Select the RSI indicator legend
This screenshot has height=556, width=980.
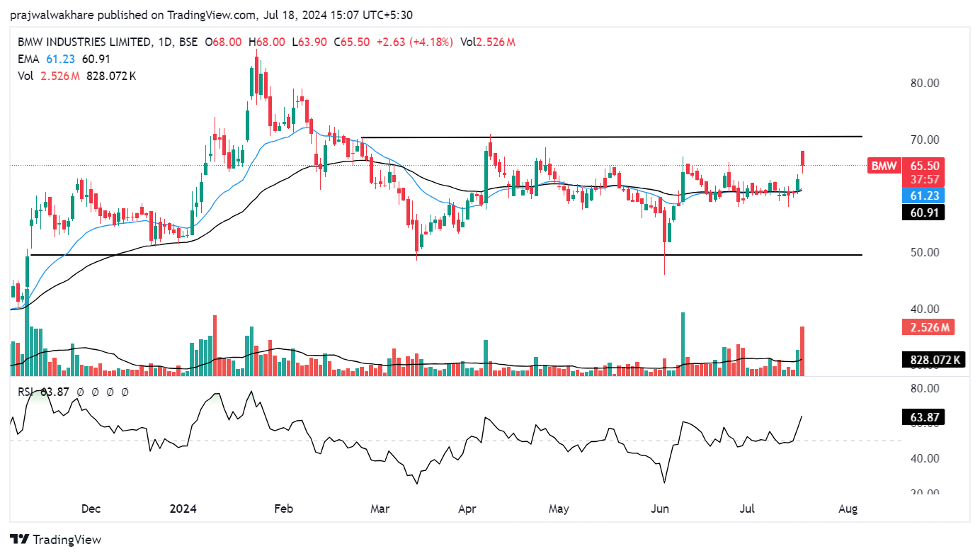pyautogui.click(x=25, y=392)
